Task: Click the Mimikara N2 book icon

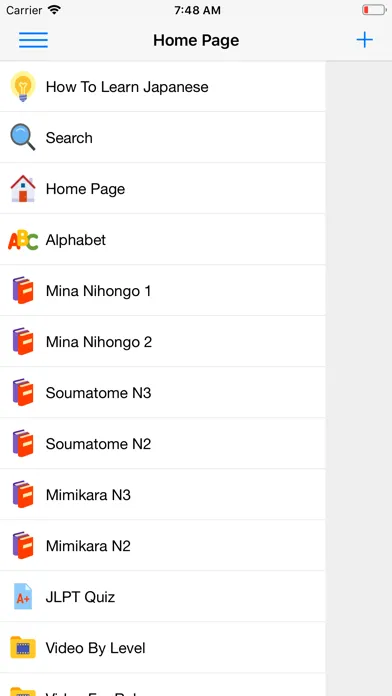Action: 23,546
